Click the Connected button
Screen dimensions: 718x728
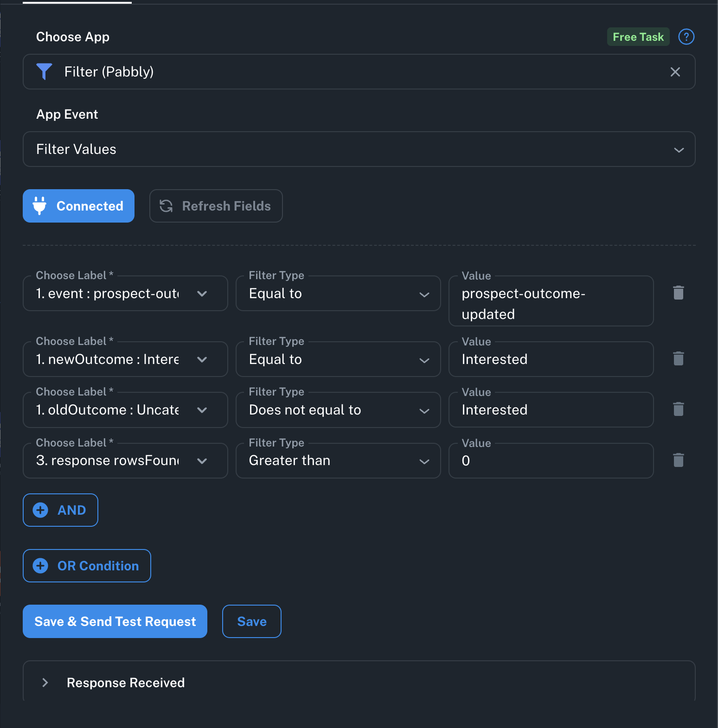(78, 206)
